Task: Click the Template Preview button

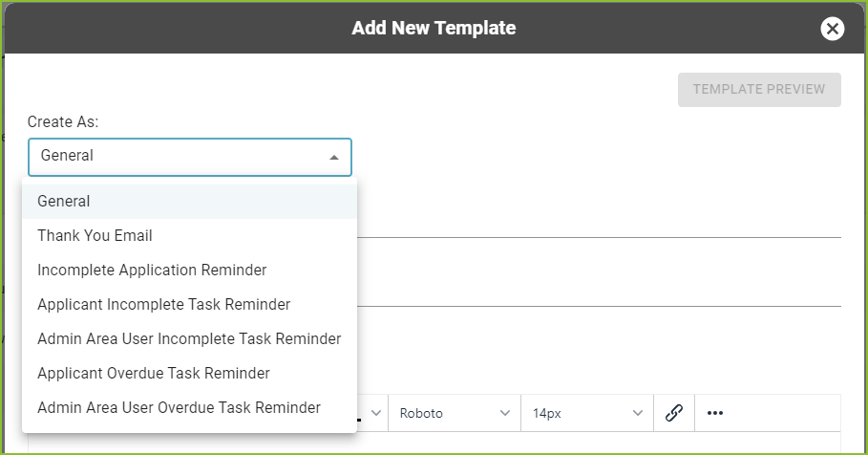Action: coord(759,89)
